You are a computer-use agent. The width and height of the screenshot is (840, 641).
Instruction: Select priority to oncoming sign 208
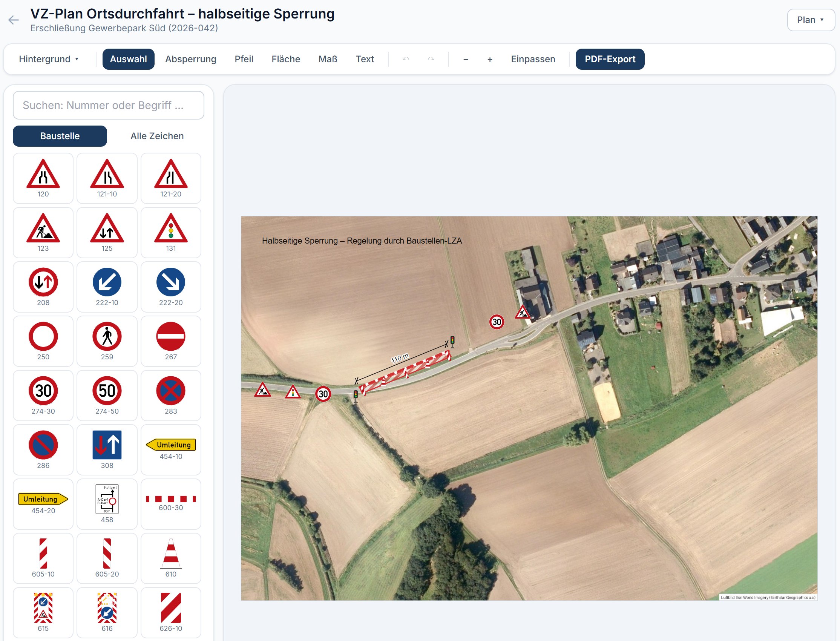(43, 287)
